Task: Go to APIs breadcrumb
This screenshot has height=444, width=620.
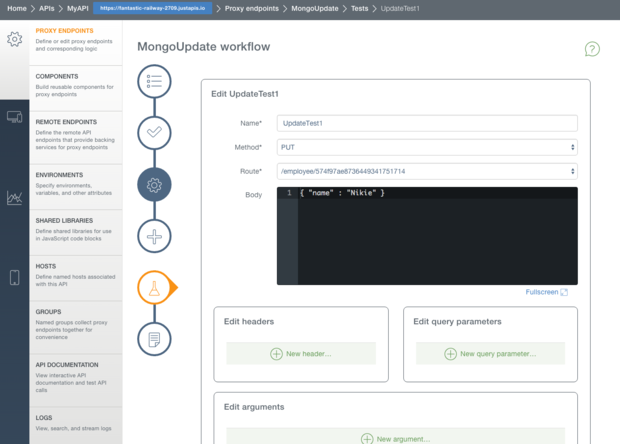Action: coord(46,8)
